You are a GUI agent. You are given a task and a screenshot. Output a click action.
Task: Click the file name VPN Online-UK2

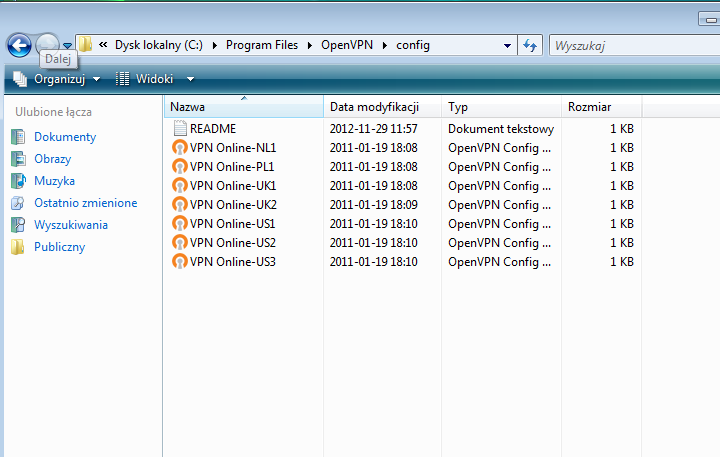coord(233,205)
